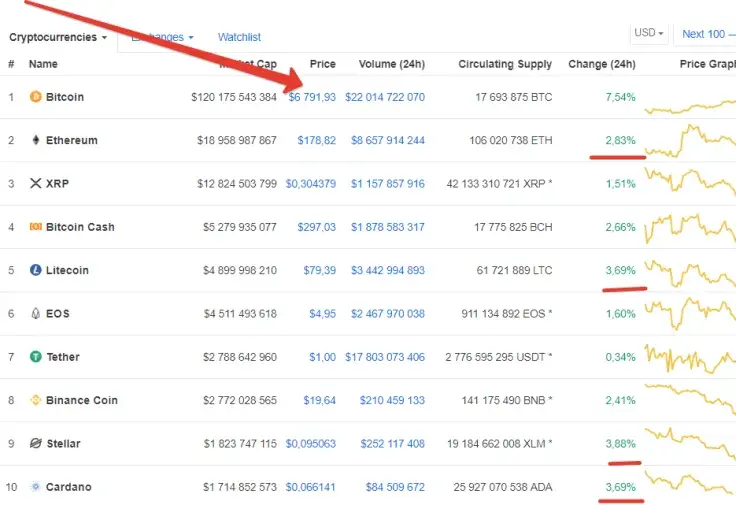Sort table by Circulating Supply header
This screenshot has height=505, width=736.
coord(504,64)
